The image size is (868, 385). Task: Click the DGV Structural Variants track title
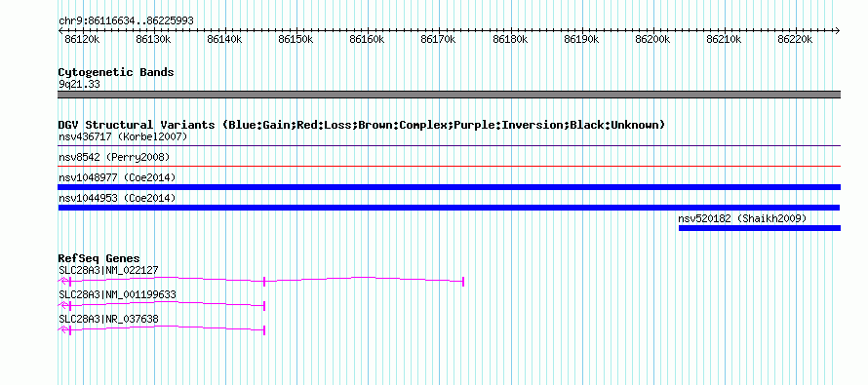pyautogui.click(x=362, y=125)
